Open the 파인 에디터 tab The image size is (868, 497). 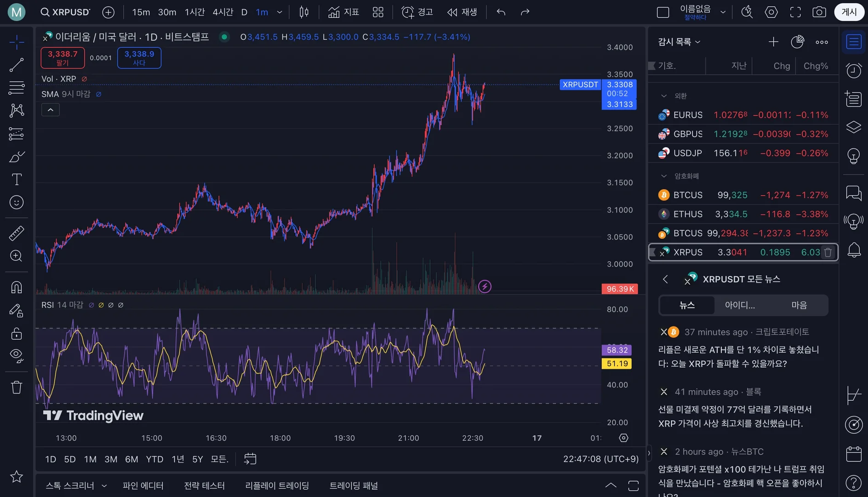click(x=143, y=486)
